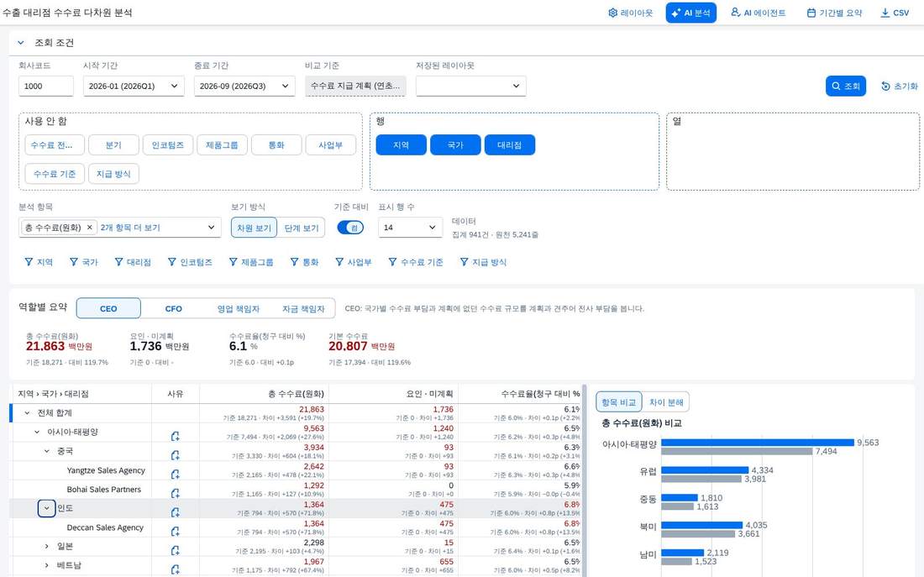
Task: Select the 인코텀즈 dimension chip
Action: click(168, 145)
